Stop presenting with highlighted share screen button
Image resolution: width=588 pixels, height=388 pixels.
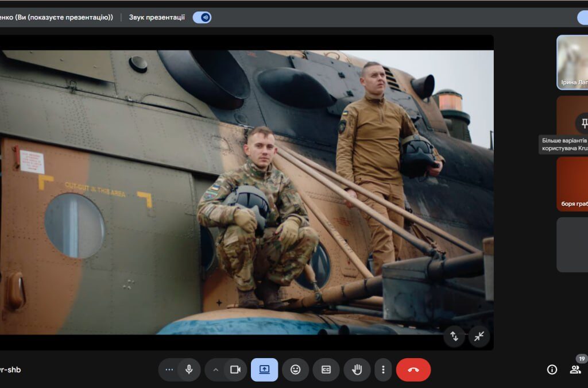tap(264, 370)
